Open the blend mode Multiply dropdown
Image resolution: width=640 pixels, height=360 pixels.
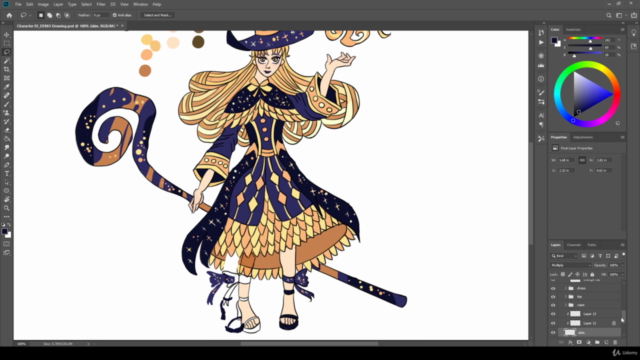click(x=571, y=265)
